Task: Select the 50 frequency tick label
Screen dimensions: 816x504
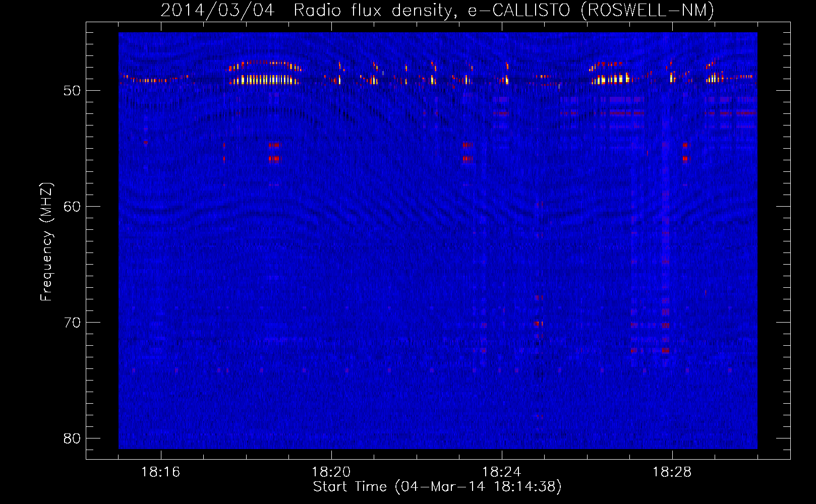Action: [x=72, y=91]
